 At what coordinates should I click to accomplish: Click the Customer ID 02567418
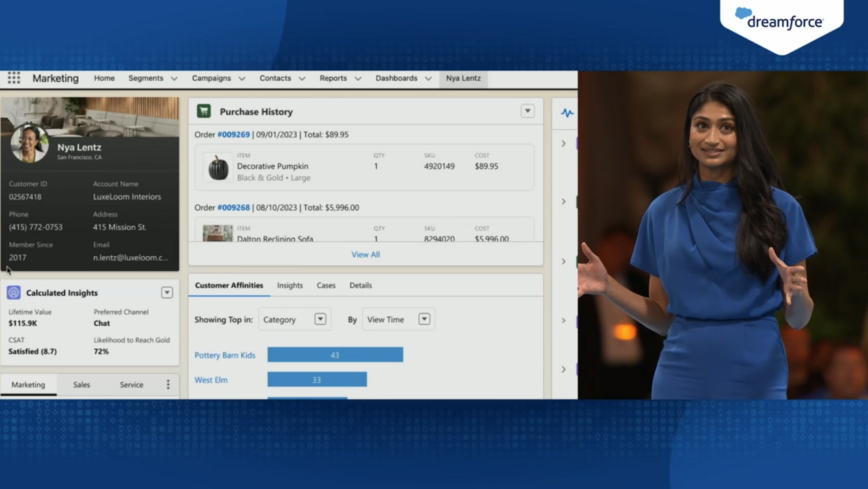click(x=25, y=197)
